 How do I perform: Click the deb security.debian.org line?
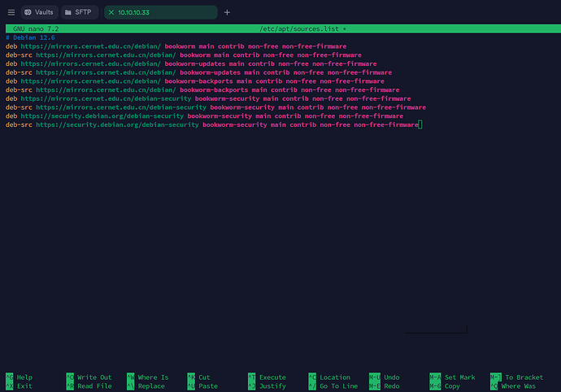(x=204, y=116)
